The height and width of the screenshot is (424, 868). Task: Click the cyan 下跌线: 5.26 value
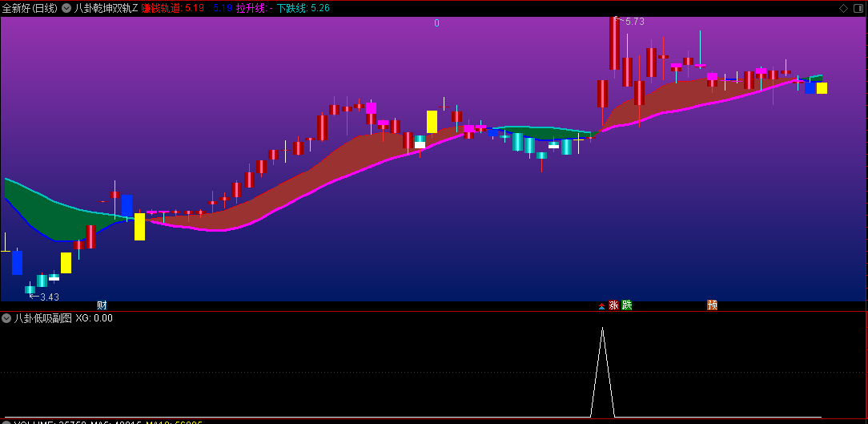[303, 8]
